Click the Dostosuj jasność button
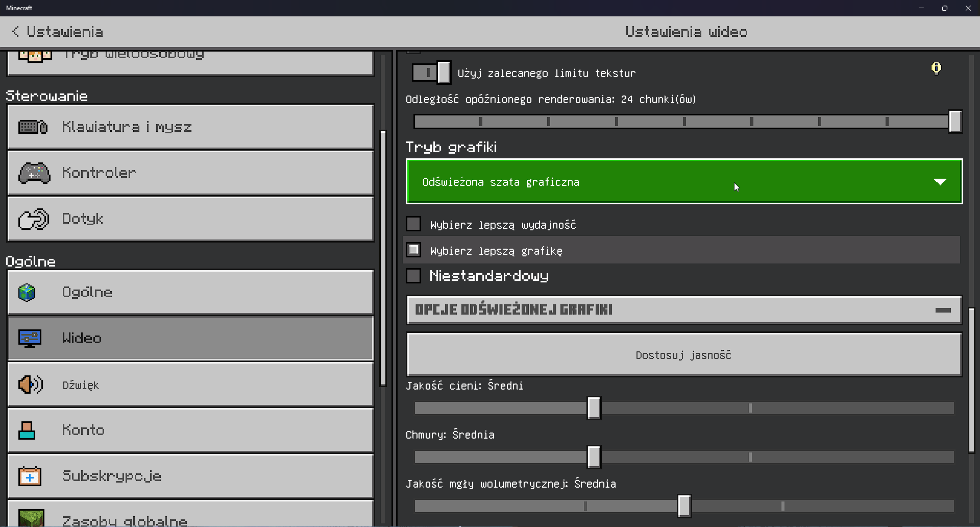Image resolution: width=980 pixels, height=527 pixels. tap(684, 354)
